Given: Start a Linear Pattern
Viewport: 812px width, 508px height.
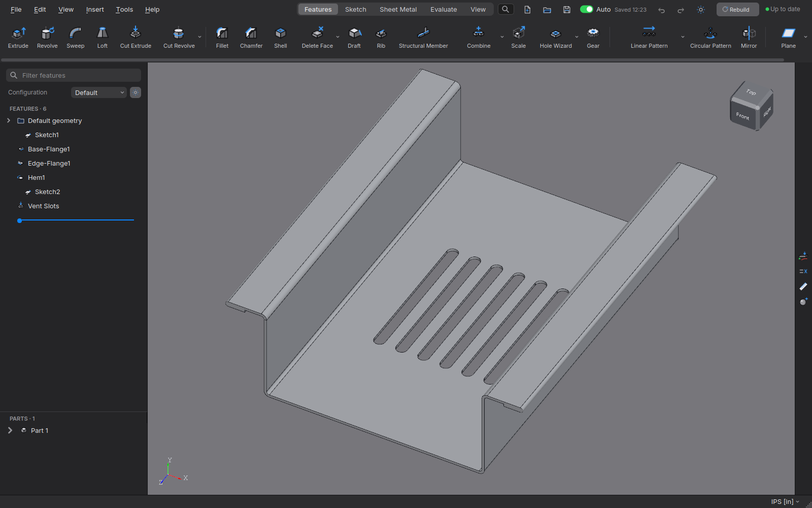Looking at the screenshot, I should point(649,38).
